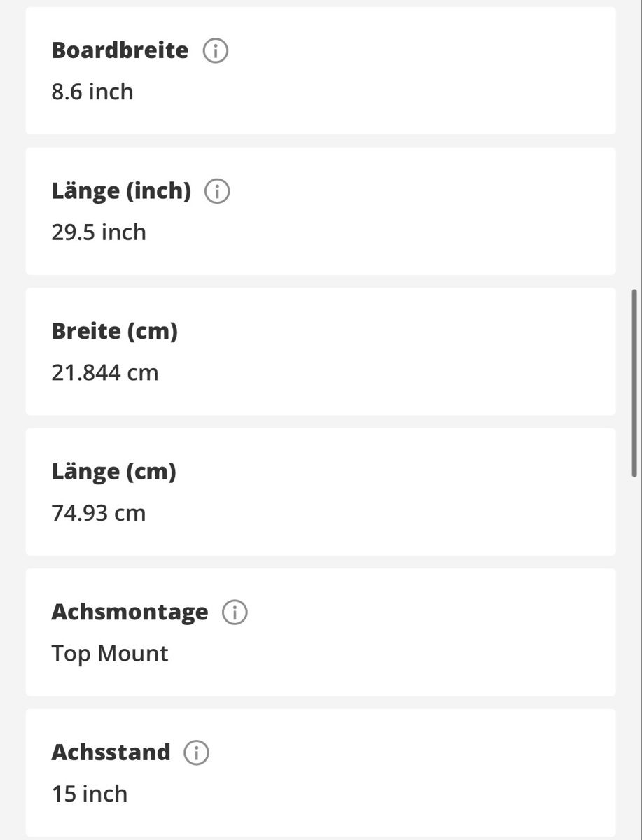Viewport: 642px width, 840px height.
Task: Click the Top Mount value text
Action: 110,654
